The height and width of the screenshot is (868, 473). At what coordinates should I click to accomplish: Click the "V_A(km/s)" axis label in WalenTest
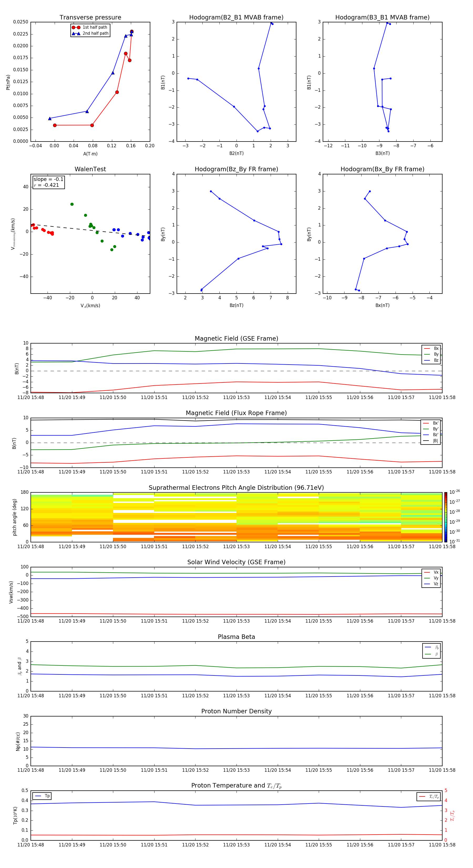90,306
